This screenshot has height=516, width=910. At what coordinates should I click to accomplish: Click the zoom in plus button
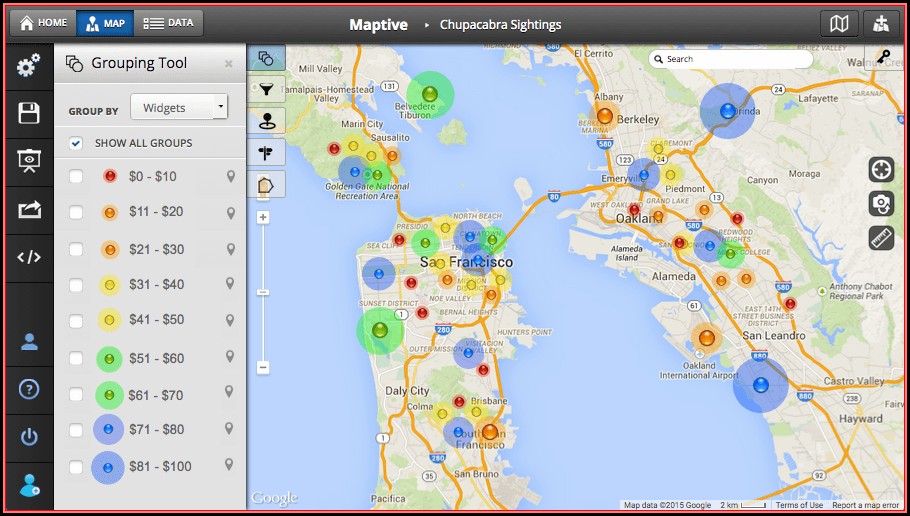pyautogui.click(x=263, y=217)
